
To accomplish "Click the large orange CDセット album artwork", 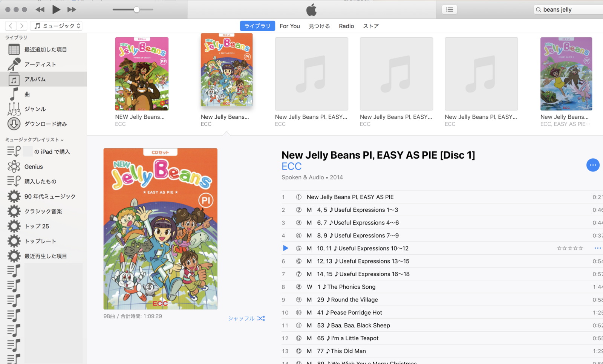I will coord(161,229).
